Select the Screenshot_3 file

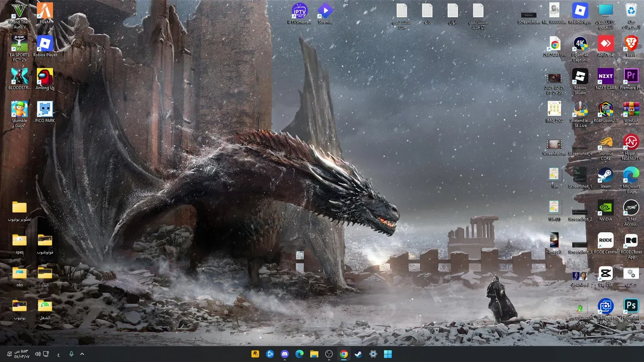pyautogui.click(x=580, y=248)
